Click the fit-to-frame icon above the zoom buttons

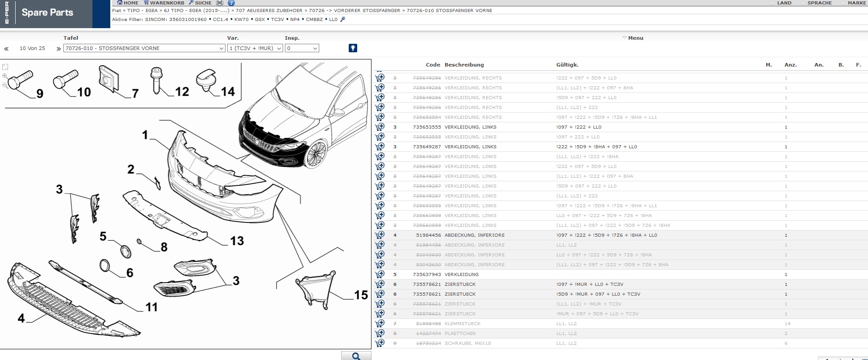click(5, 67)
